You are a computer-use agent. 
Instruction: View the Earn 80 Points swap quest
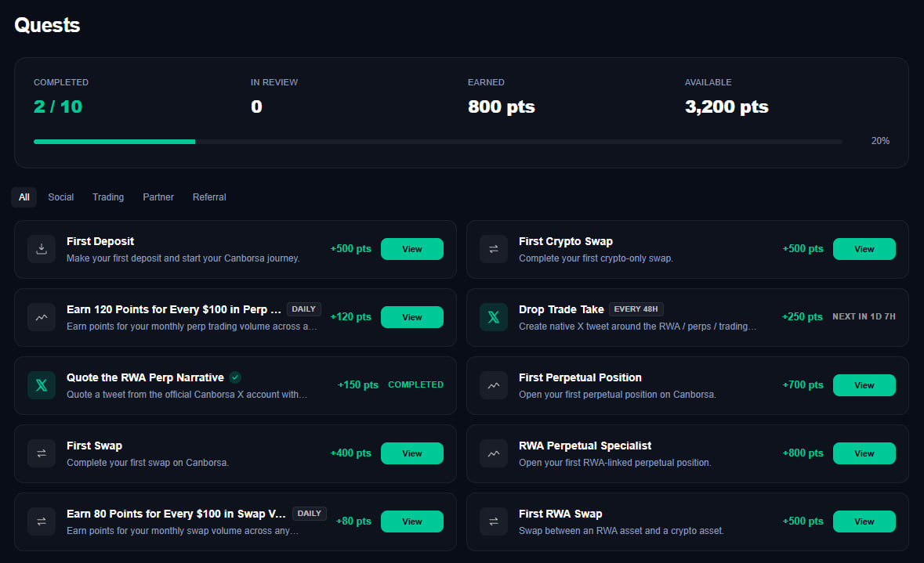pyautogui.click(x=412, y=521)
